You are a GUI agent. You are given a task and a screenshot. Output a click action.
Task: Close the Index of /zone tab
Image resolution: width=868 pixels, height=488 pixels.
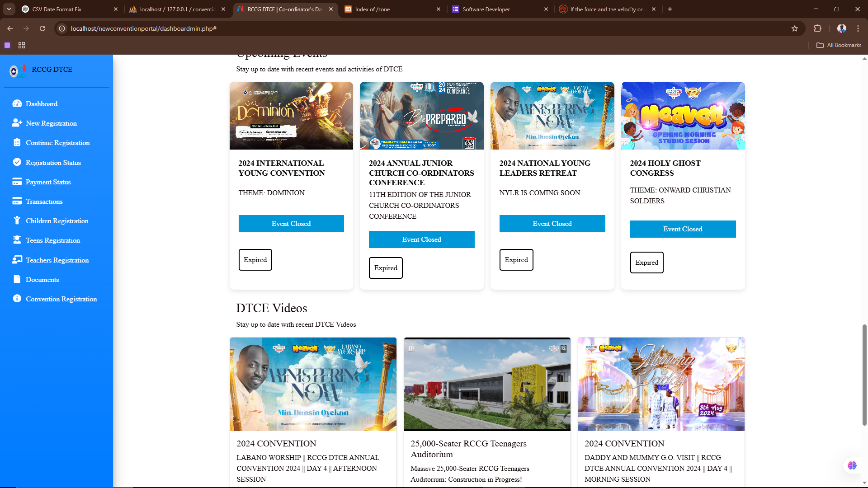(x=438, y=9)
